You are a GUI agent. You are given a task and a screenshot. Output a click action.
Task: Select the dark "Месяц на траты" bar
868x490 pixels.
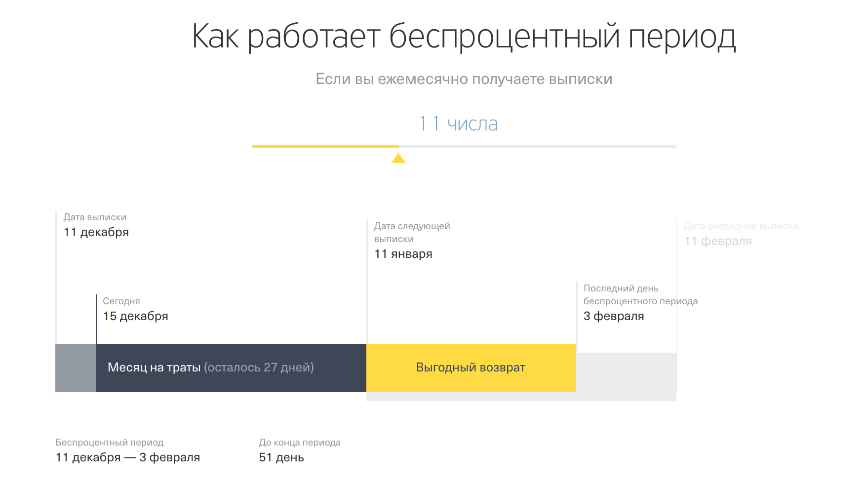tap(231, 368)
